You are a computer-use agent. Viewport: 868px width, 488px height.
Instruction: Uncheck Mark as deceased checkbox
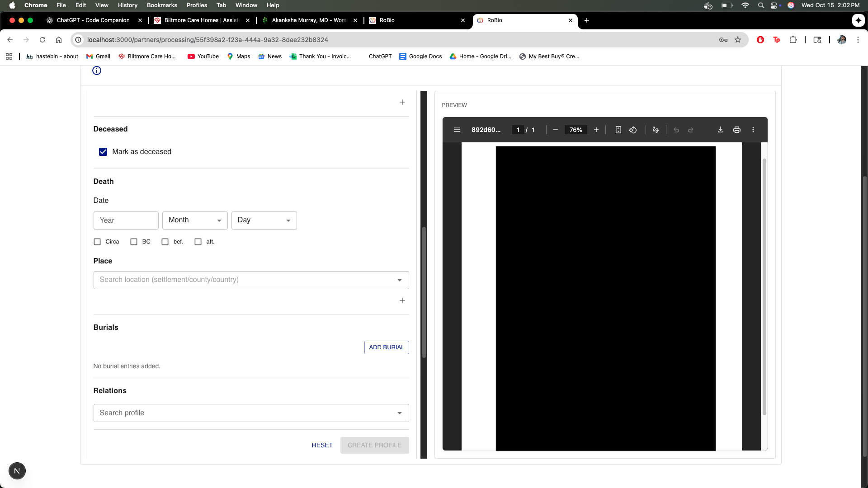point(103,152)
